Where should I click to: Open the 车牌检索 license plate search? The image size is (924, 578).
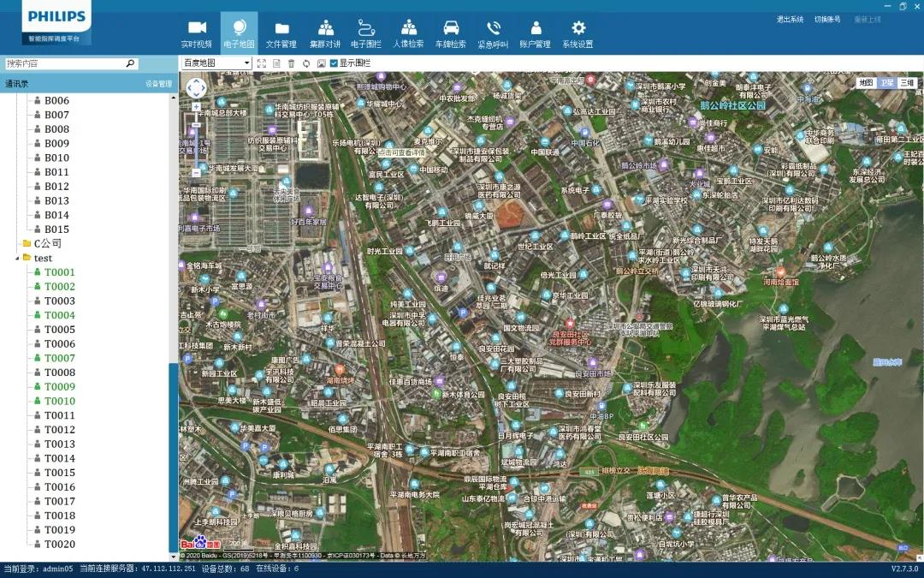tap(451, 33)
